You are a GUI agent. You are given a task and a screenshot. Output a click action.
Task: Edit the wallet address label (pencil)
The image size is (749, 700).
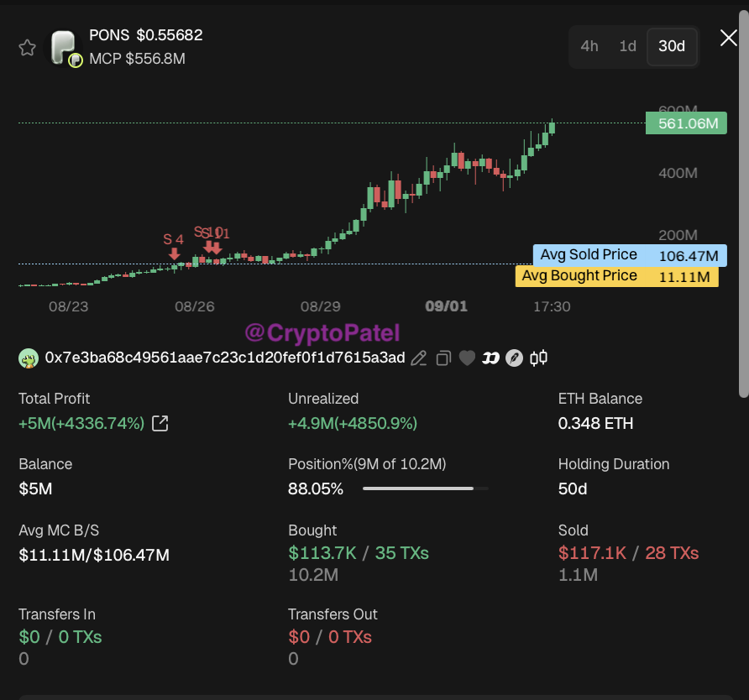click(x=419, y=358)
